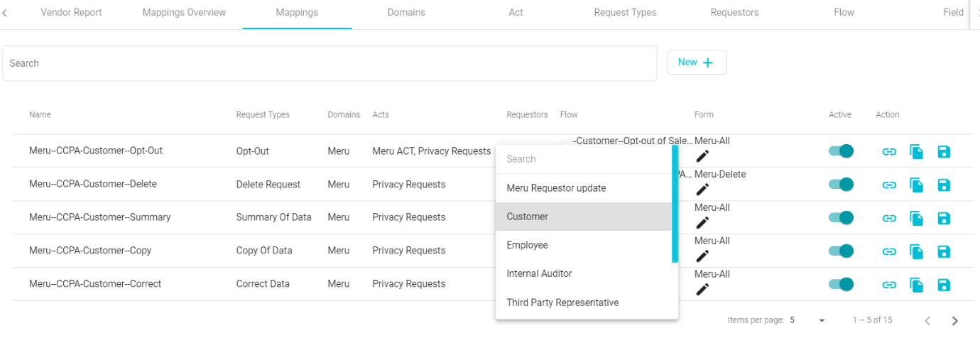Save the Meru--CCPA-Customer--Delete mapping
Image resolution: width=980 pixels, height=338 pixels.
point(944,185)
